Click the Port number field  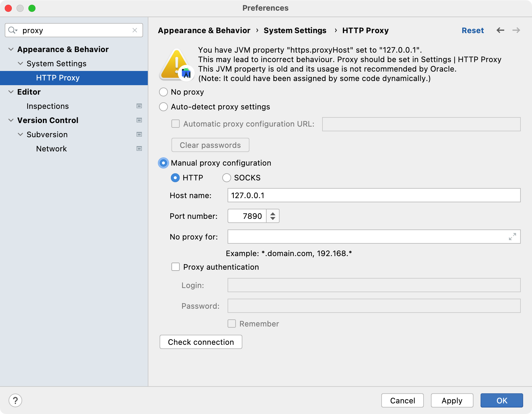pyautogui.click(x=247, y=216)
